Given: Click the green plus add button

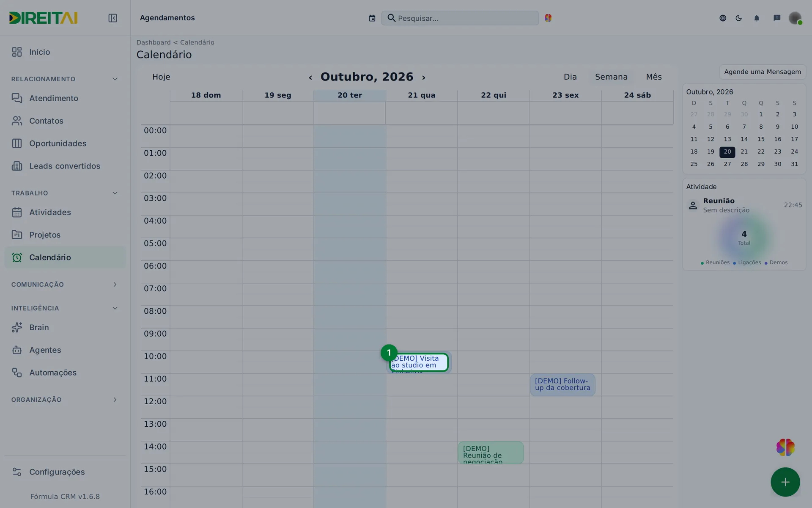Looking at the screenshot, I should (785, 482).
